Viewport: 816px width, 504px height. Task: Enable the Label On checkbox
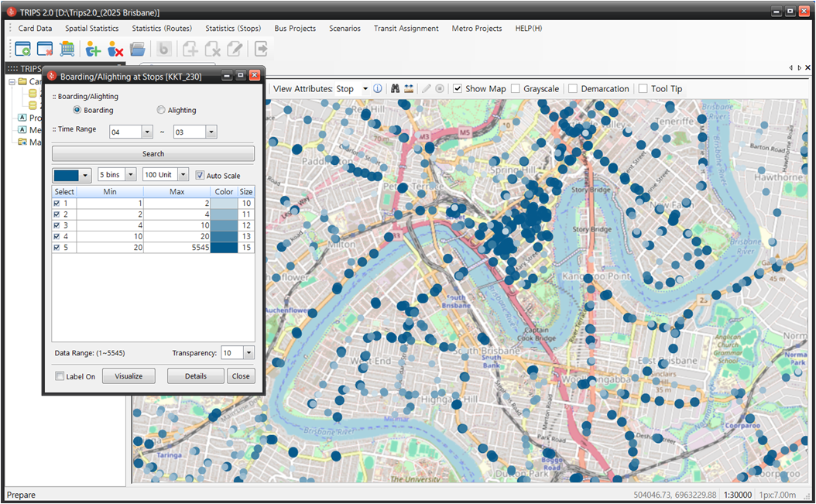coord(60,376)
